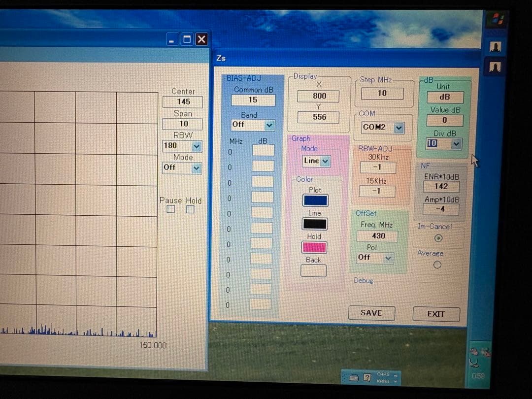532x399 pixels.
Task: Open IME help via the question mark icon
Action: 366,377
